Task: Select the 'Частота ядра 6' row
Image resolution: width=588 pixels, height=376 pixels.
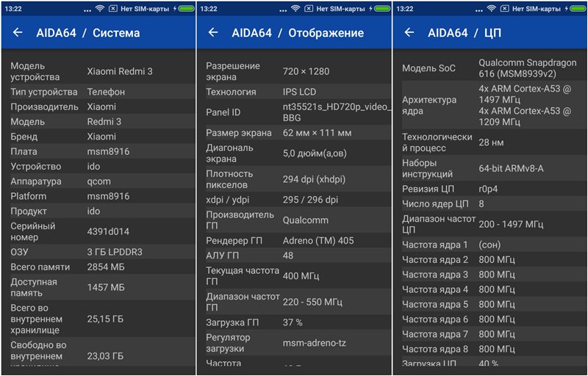Action: [x=493, y=319]
